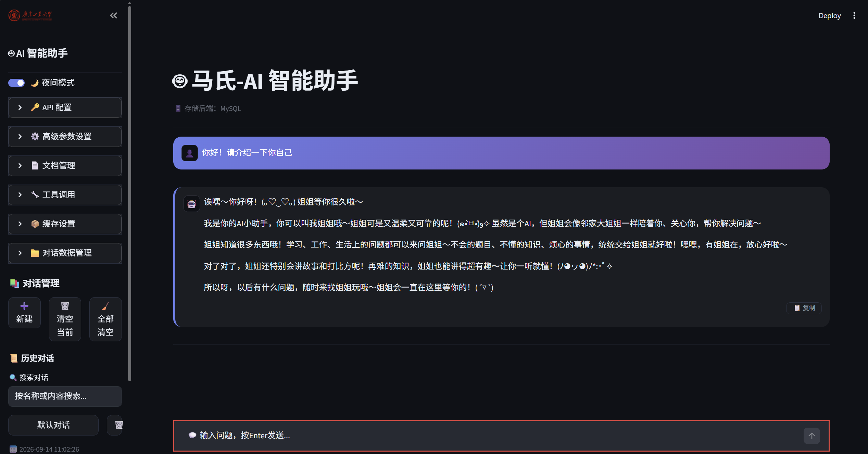Clear all conversations with 全部清空

(105, 319)
